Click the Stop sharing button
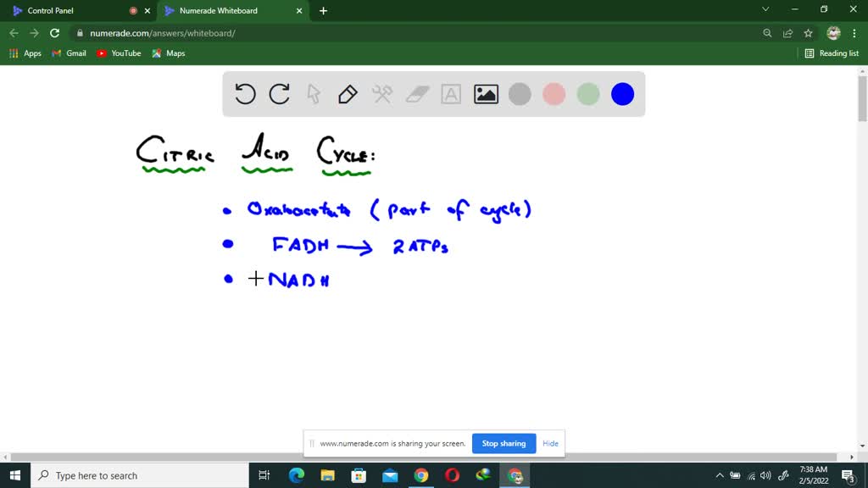The image size is (868, 488). coord(504,443)
